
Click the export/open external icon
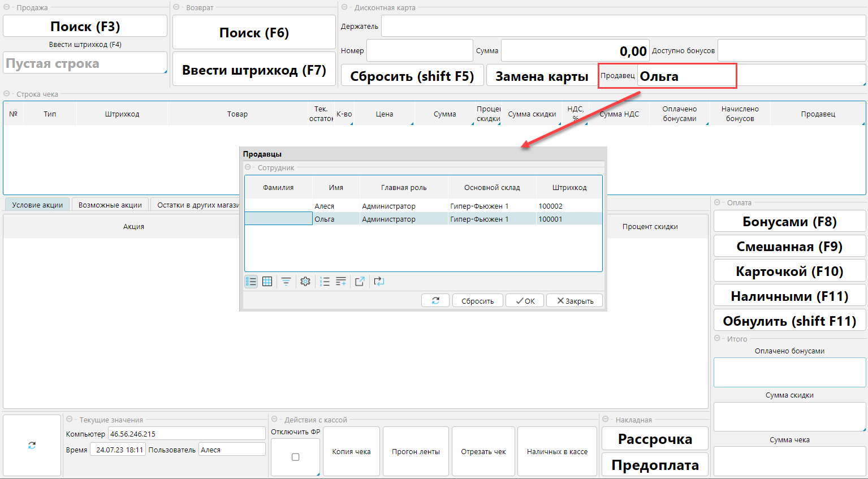[360, 282]
